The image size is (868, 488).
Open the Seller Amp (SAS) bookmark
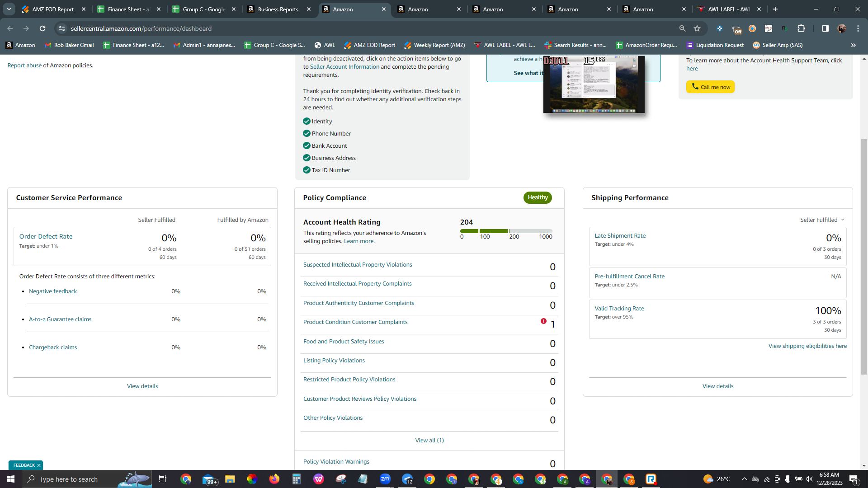[778, 45]
